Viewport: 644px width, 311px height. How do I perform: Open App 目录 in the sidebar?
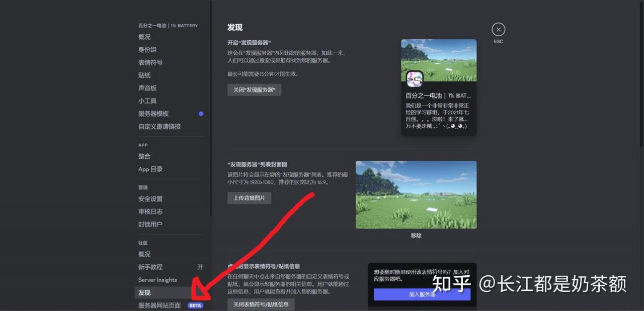pyautogui.click(x=150, y=169)
